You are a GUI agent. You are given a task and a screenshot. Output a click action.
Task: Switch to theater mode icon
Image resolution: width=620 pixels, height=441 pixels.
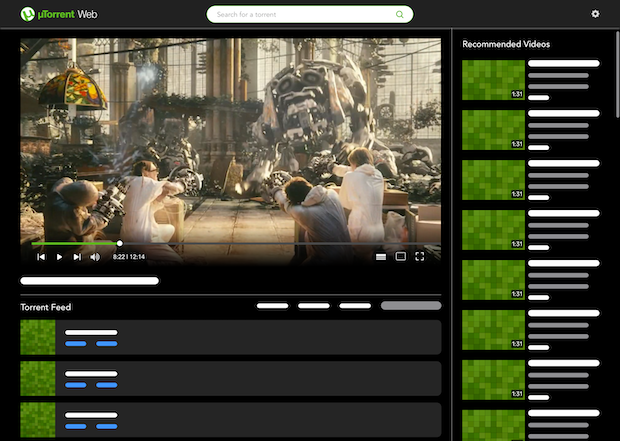point(401,256)
